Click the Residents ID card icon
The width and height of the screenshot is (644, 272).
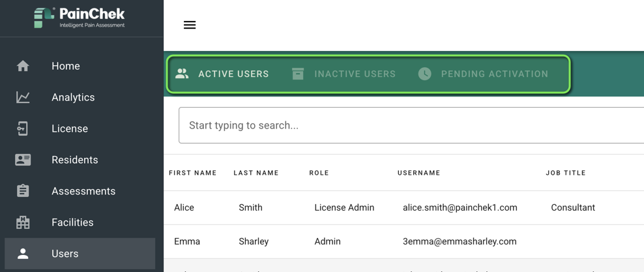click(23, 160)
